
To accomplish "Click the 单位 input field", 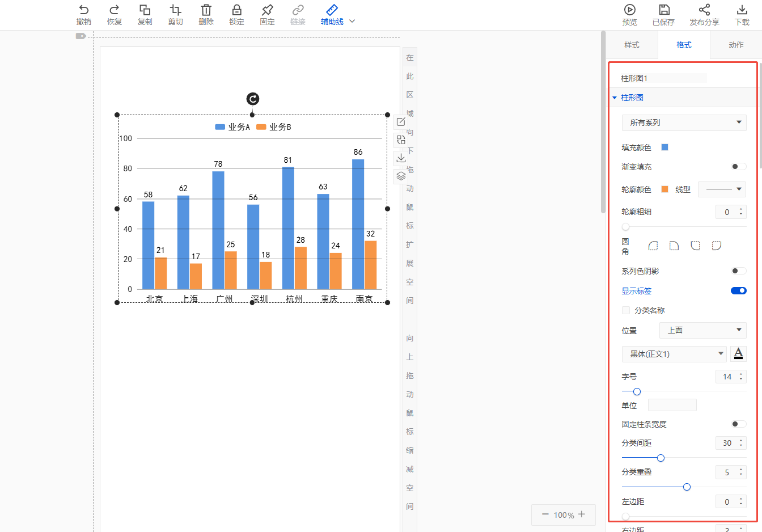I will 672,405.
